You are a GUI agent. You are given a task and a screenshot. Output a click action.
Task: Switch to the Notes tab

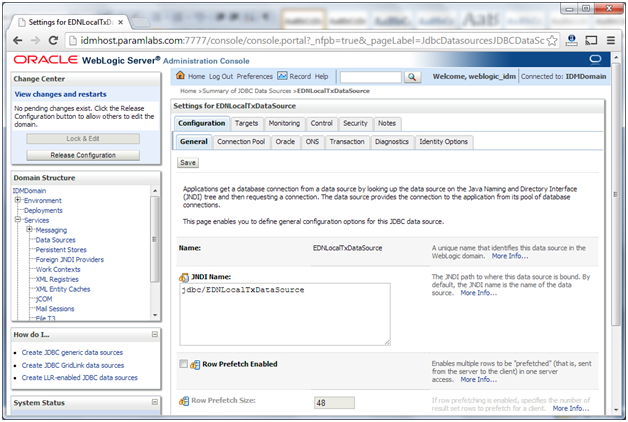pos(387,123)
